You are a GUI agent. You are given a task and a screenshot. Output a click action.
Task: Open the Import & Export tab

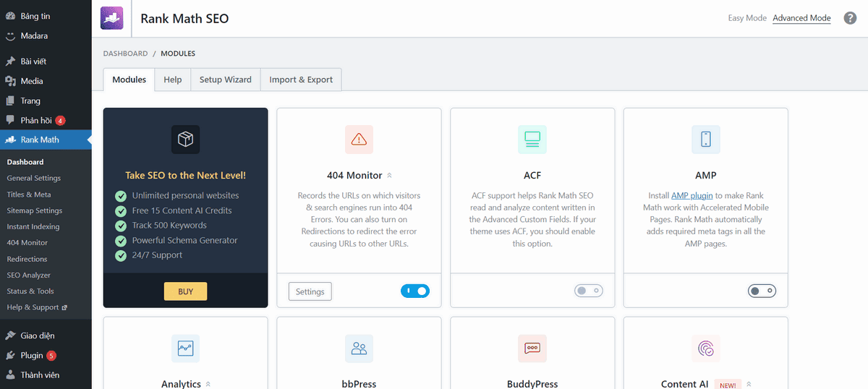pyautogui.click(x=301, y=80)
